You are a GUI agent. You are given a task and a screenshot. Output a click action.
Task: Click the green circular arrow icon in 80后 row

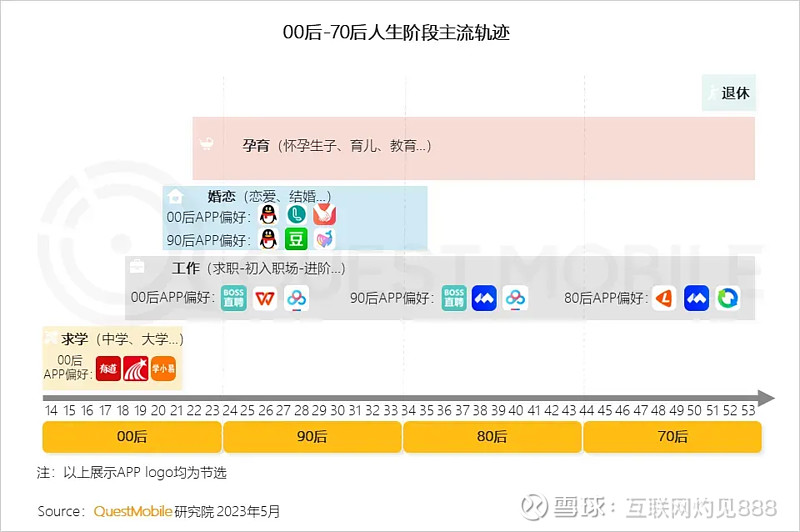coord(728,298)
